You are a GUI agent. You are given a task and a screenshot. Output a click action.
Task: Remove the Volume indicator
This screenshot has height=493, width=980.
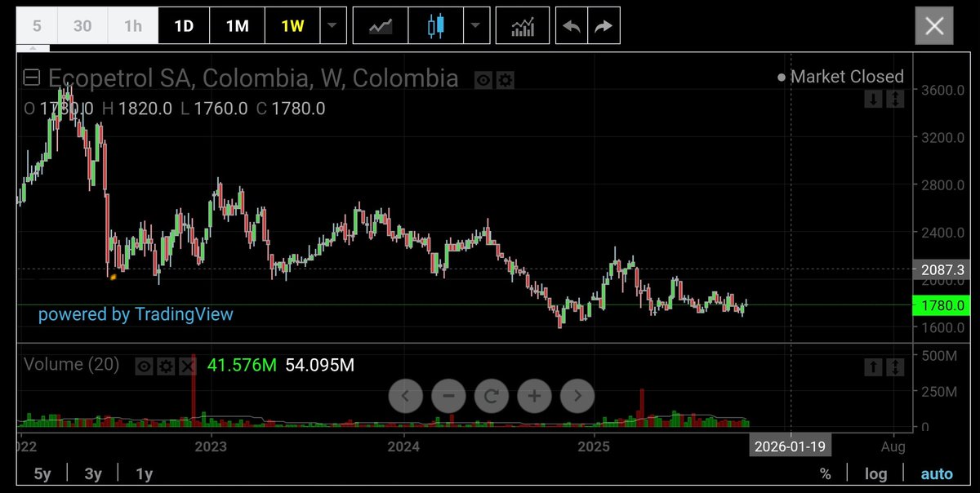(x=188, y=366)
